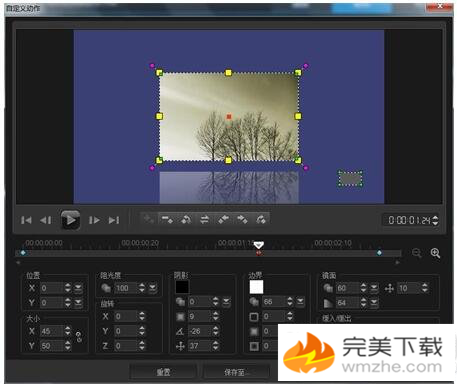
Task: Click the 重置 reset button
Action: [163, 372]
